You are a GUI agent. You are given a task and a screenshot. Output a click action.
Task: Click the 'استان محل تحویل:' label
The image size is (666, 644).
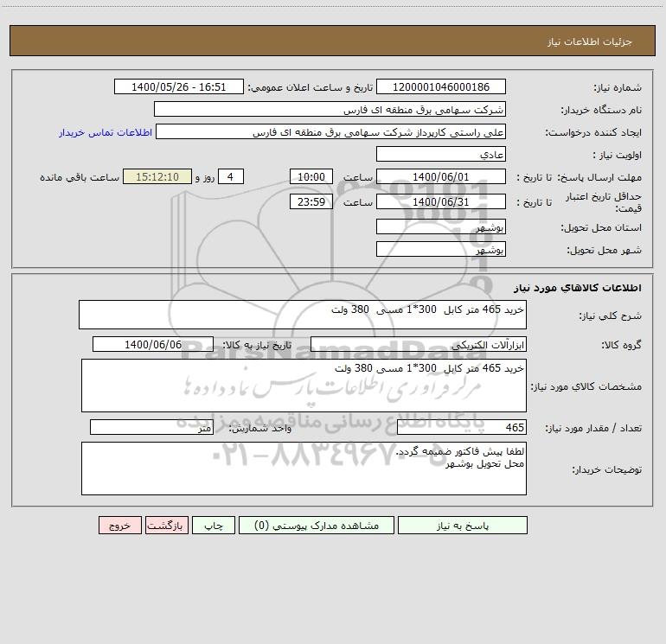[601, 227]
